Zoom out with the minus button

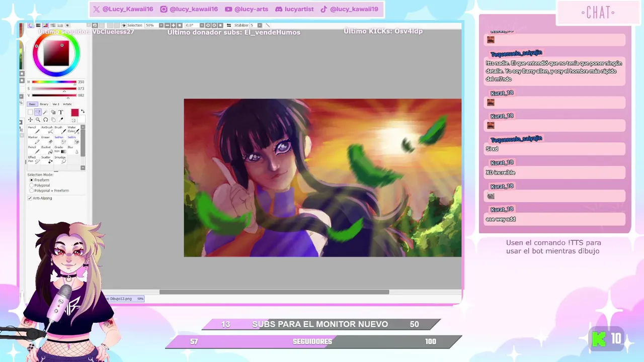tap(167, 25)
